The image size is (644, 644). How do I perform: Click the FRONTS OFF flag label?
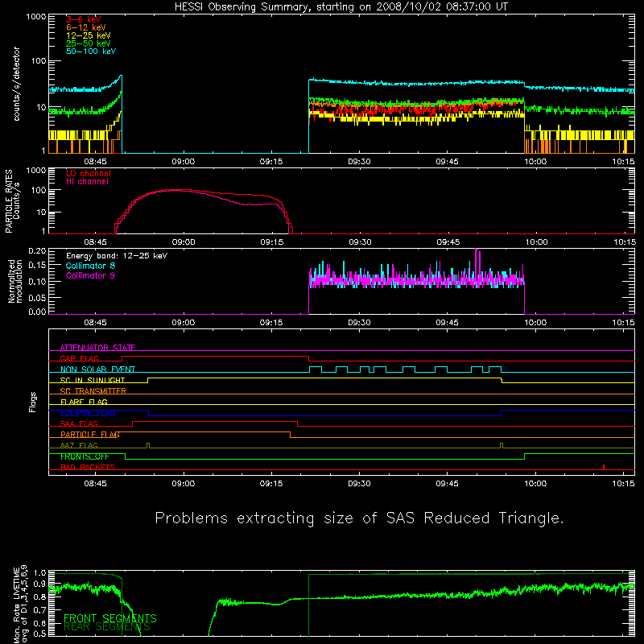(85, 456)
